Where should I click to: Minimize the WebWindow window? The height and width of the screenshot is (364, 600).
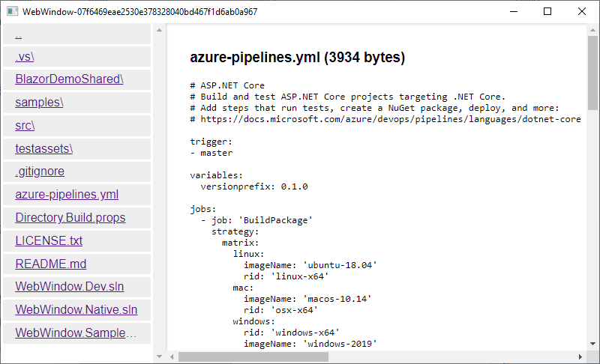point(514,11)
